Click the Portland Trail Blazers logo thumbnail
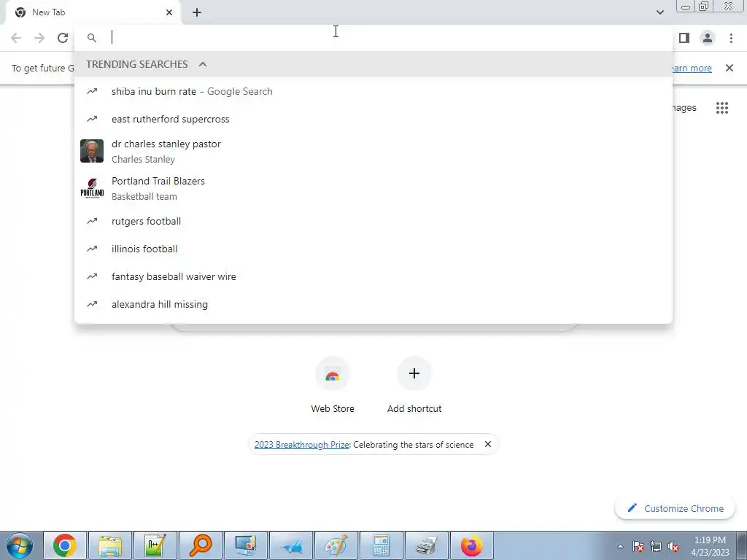The width and height of the screenshot is (747, 560). pyautogui.click(x=92, y=188)
